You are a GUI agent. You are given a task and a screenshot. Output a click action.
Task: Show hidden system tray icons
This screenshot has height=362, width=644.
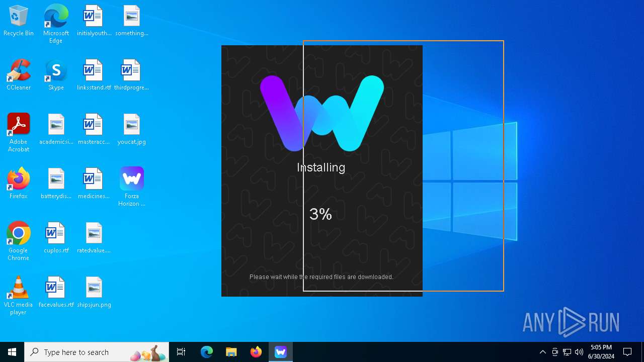click(543, 352)
